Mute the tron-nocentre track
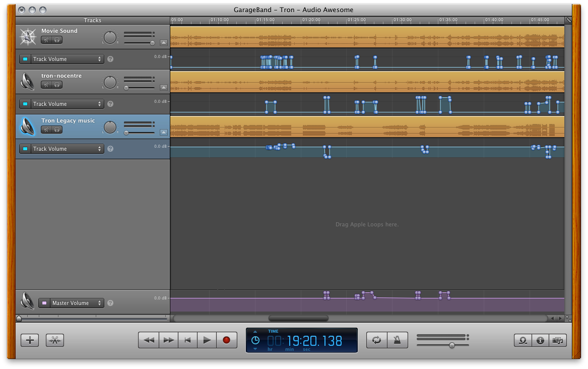 tap(46, 85)
